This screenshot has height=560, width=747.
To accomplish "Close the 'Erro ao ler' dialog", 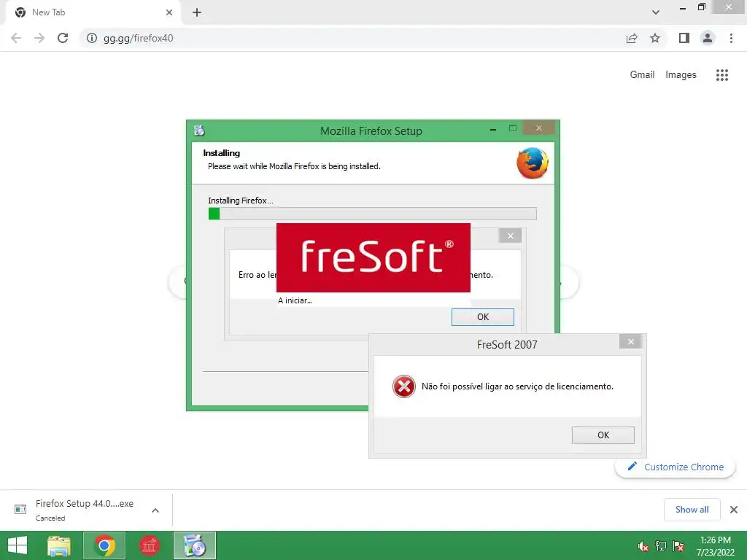I will coord(510,236).
